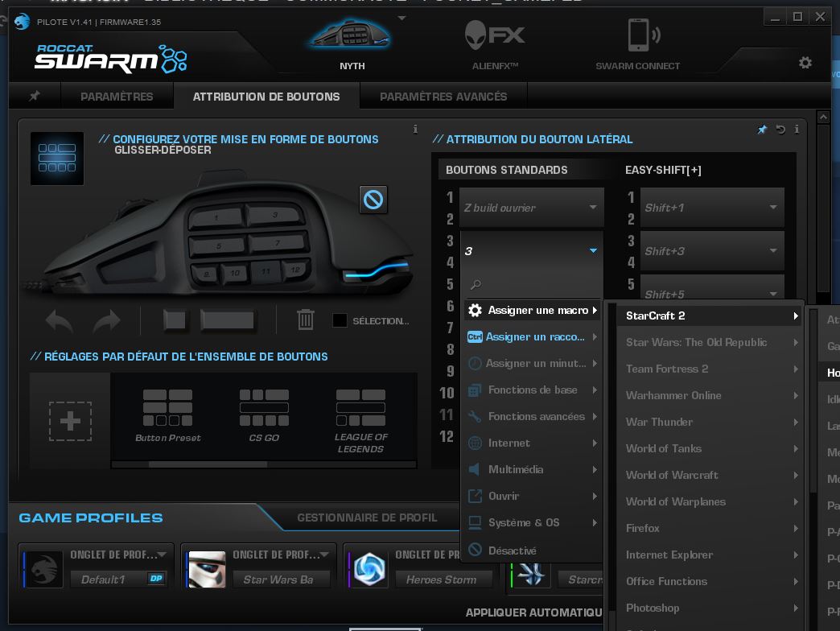This screenshot has height=631, width=840.
Task: Choose Assigner un raccourci menu item
Action: pyautogui.click(x=533, y=337)
